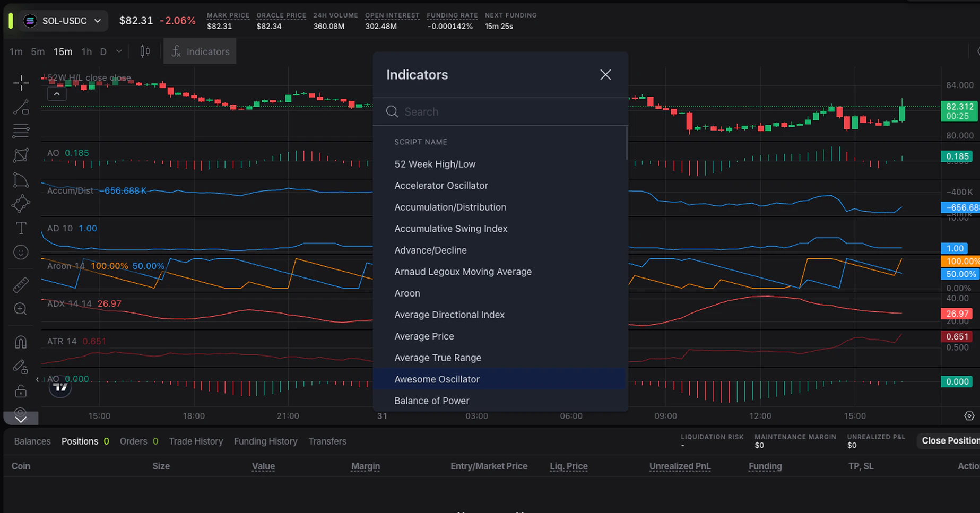Select the brush shapes tool
Viewport: 980px width, 513px height.
coord(21,180)
